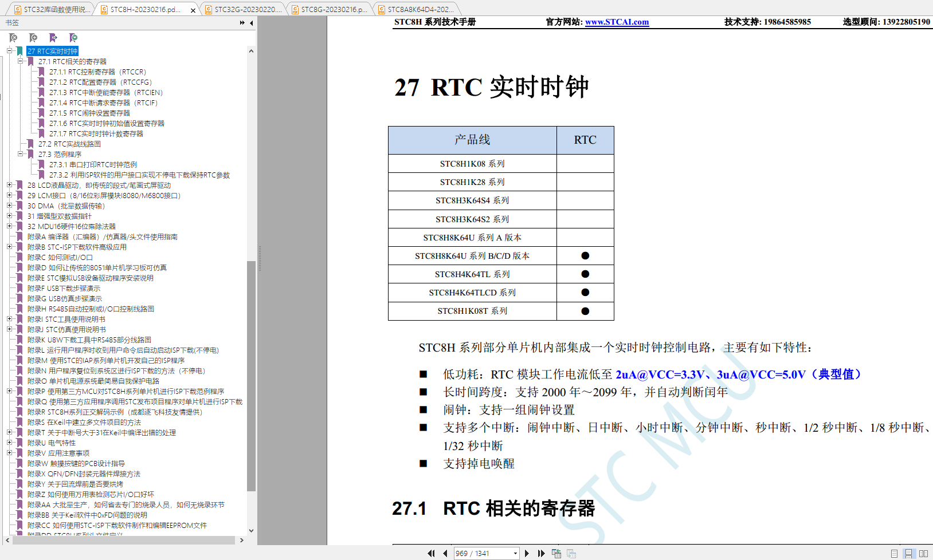Go to the next page

coord(527,553)
